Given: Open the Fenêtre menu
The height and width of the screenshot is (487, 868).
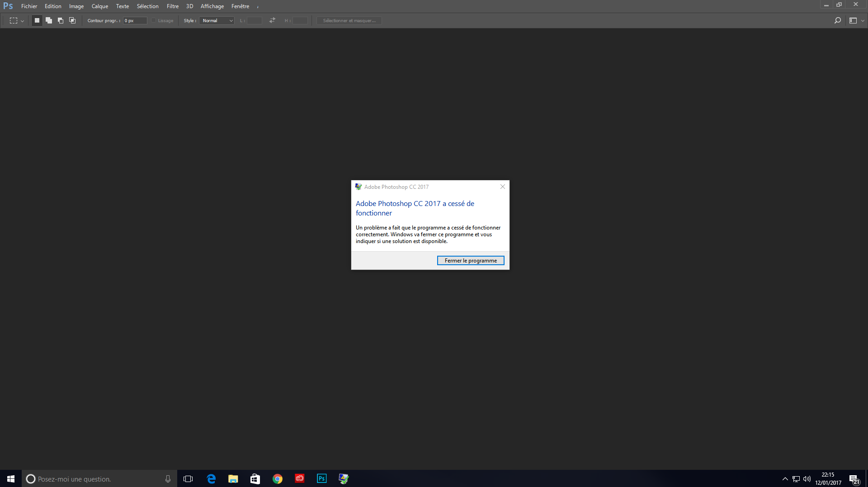Looking at the screenshot, I should point(240,6).
